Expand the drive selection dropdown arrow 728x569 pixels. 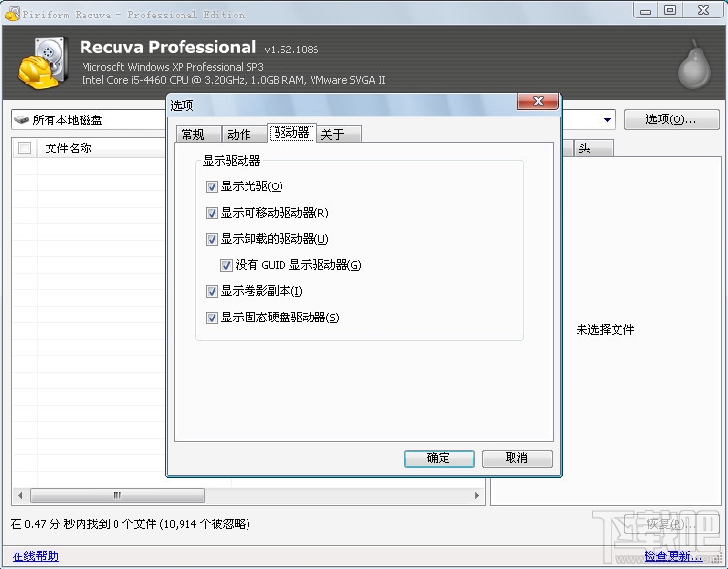tap(607, 120)
